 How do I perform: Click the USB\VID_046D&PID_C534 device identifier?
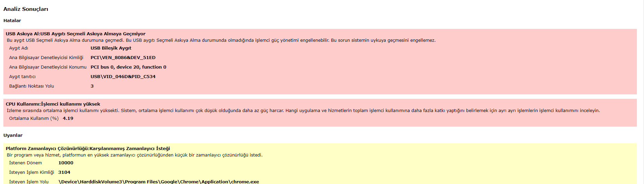123,77
